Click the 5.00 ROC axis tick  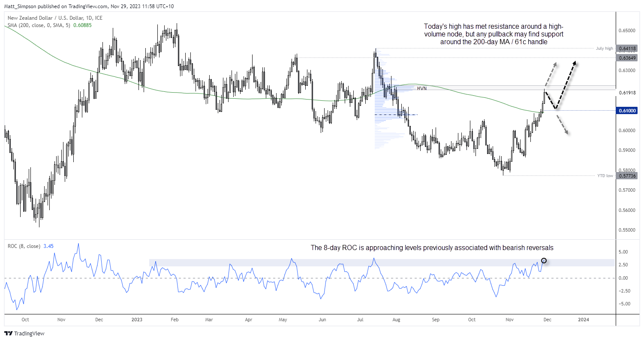(623, 252)
